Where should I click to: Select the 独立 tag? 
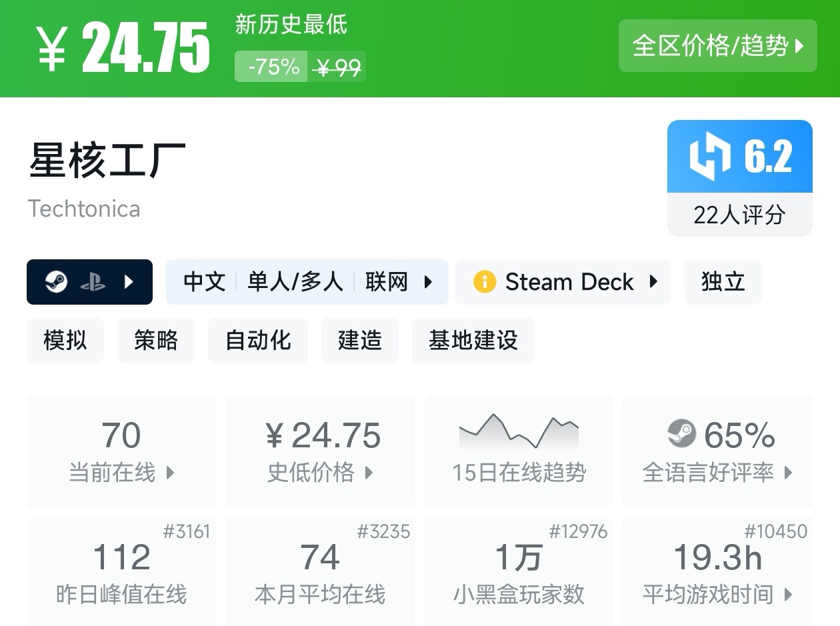coord(723,282)
